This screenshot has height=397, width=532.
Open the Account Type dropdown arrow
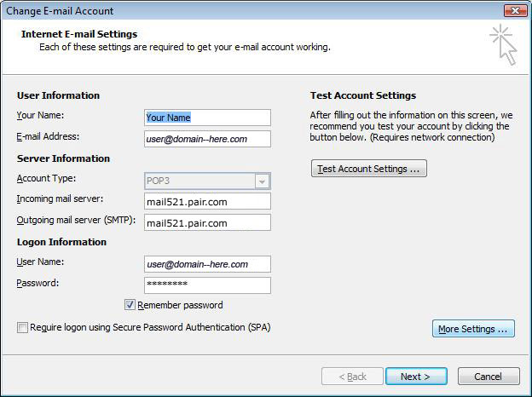point(262,181)
